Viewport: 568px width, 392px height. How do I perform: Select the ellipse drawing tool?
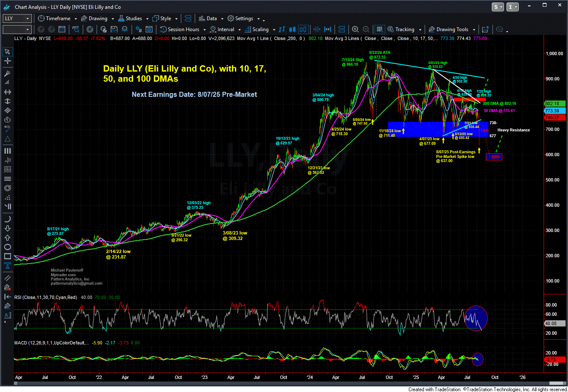(8, 247)
